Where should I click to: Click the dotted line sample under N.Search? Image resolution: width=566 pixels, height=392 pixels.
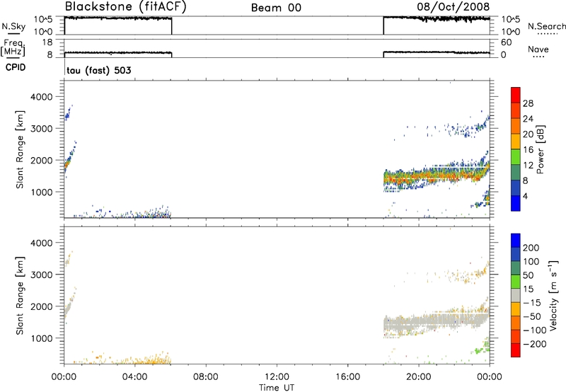(x=548, y=34)
